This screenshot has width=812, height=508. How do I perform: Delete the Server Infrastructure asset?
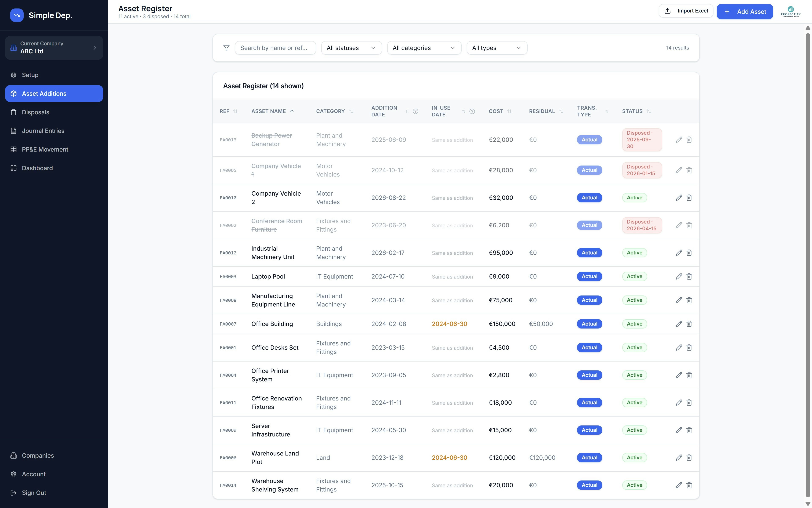tap(689, 430)
